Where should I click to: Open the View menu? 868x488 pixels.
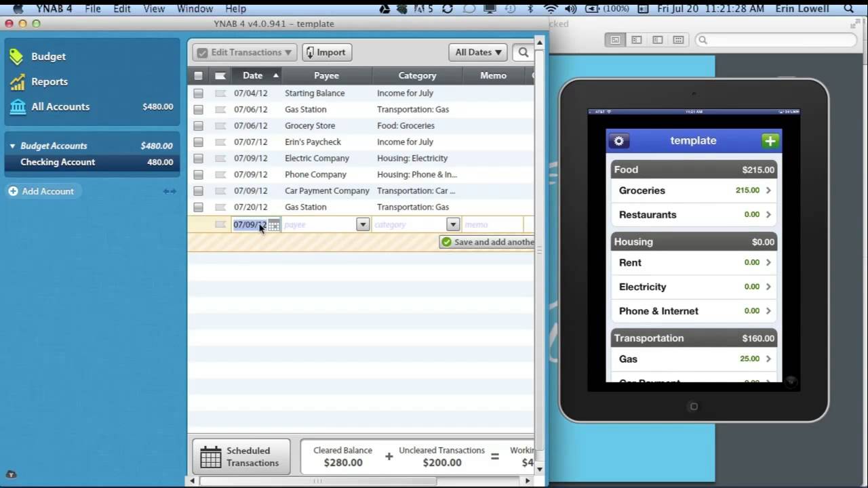pos(154,9)
